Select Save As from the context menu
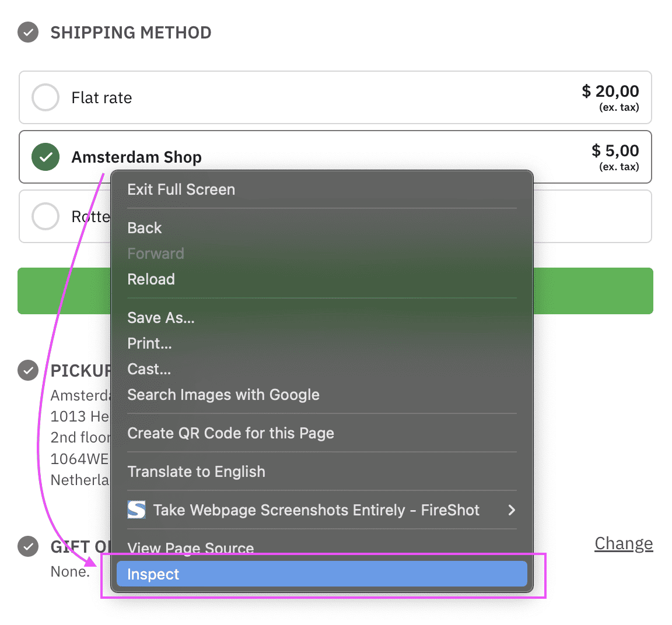The width and height of the screenshot is (672, 625). 160,318
